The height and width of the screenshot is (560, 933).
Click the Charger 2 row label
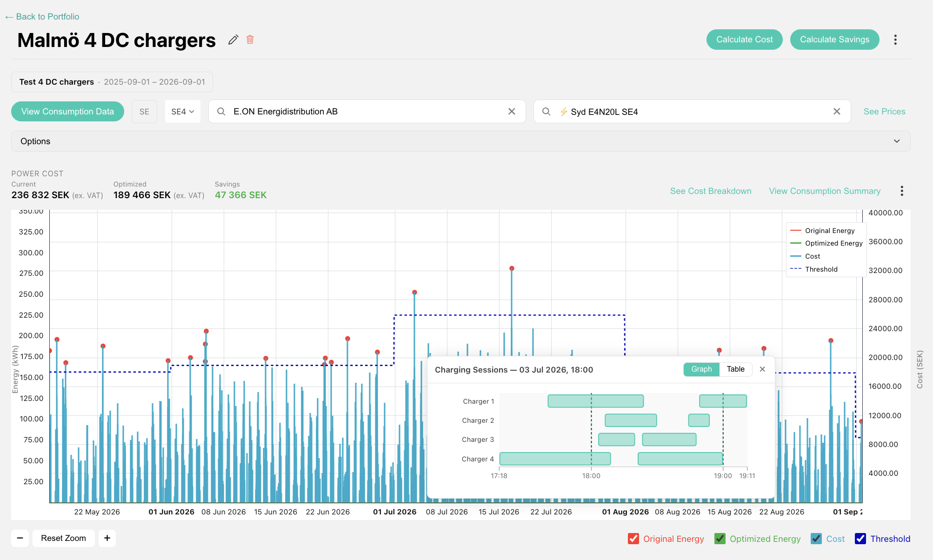(478, 420)
